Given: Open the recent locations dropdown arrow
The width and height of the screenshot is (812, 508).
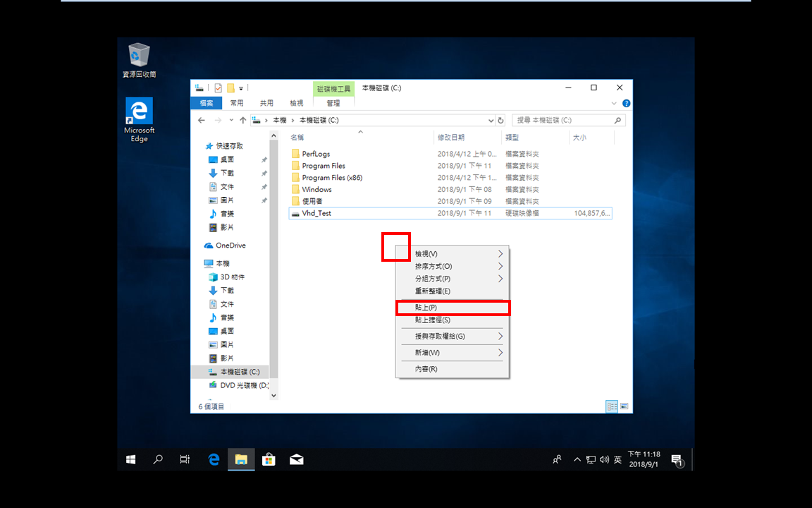Looking at the screenshot, I should 231,120.
